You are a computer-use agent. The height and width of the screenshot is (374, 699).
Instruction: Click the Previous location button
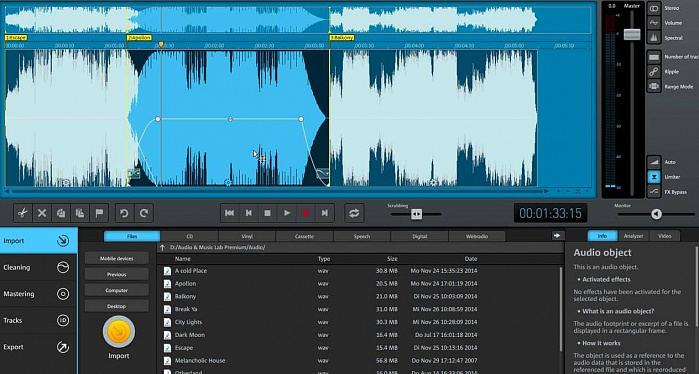116,275
